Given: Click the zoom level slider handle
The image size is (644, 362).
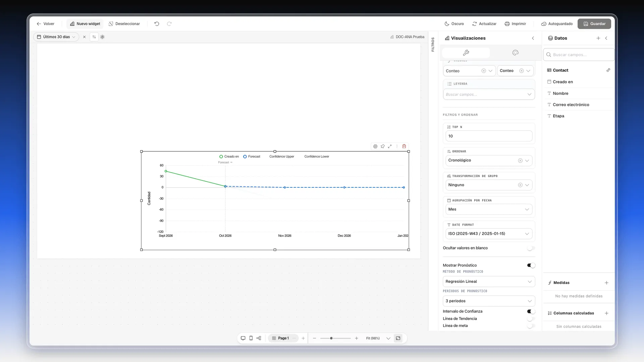Looking at the screenshot, I should point(331,338).
